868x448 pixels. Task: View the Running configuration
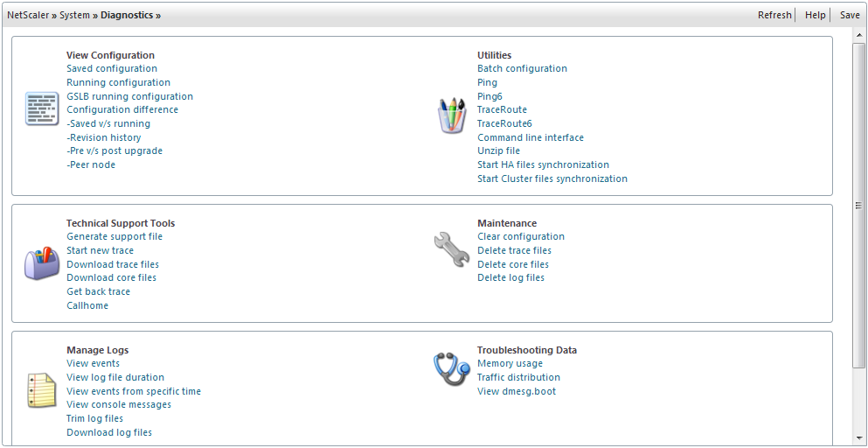118,82
